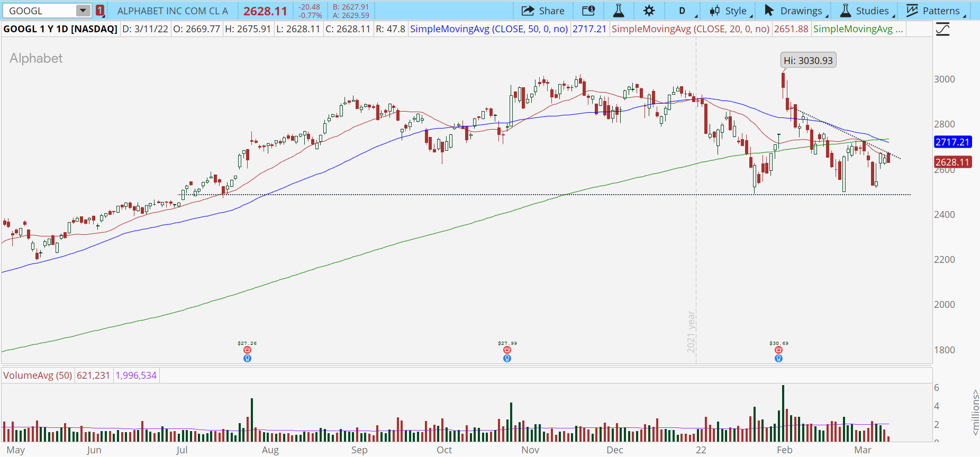
Task: Click the GOOGL 1 Y 1D [NASDAQ] chart title
Action: tap(60, 29)
